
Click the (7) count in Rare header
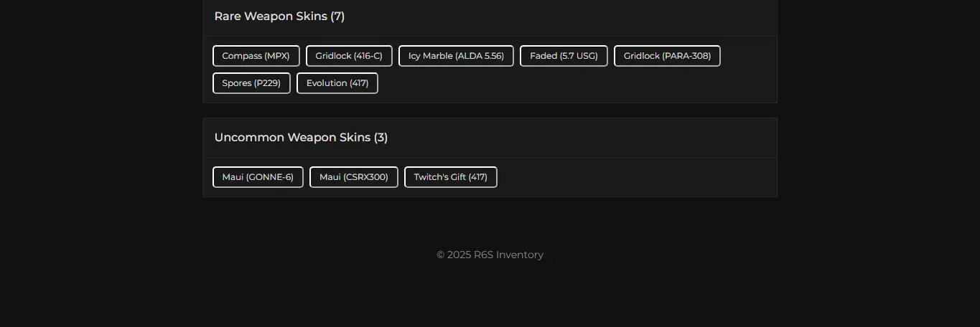coord(337,16)
